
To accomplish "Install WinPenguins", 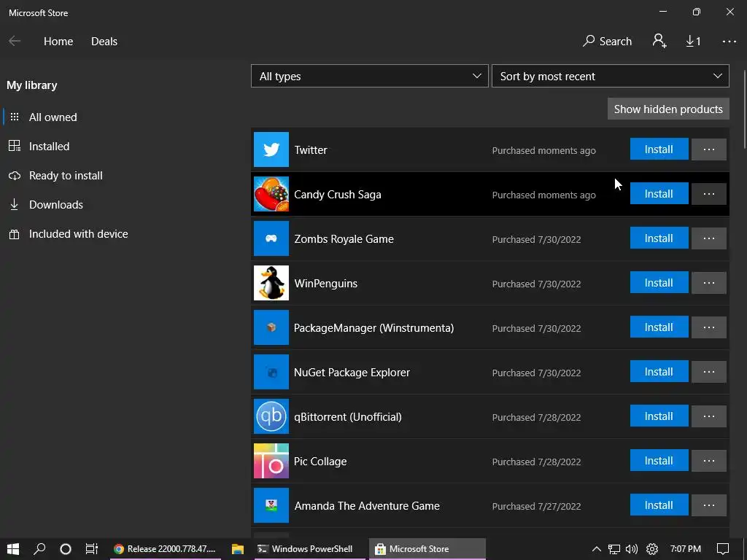I will pos(659,283).
